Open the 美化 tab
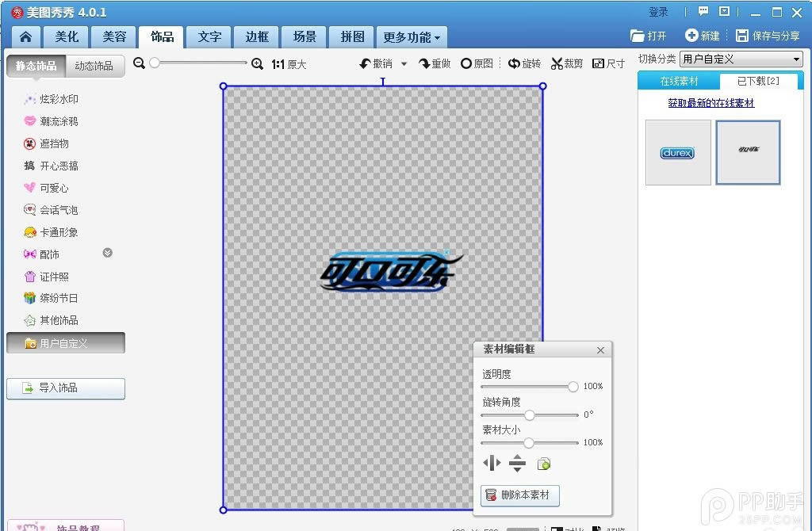 point(67,36)
